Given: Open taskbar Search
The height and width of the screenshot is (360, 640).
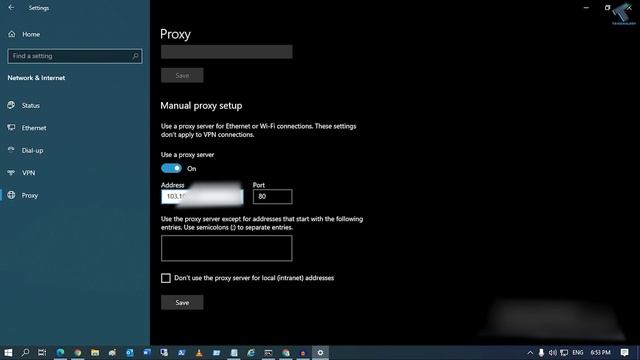Looking at the screenshot, I should [25, 353].
